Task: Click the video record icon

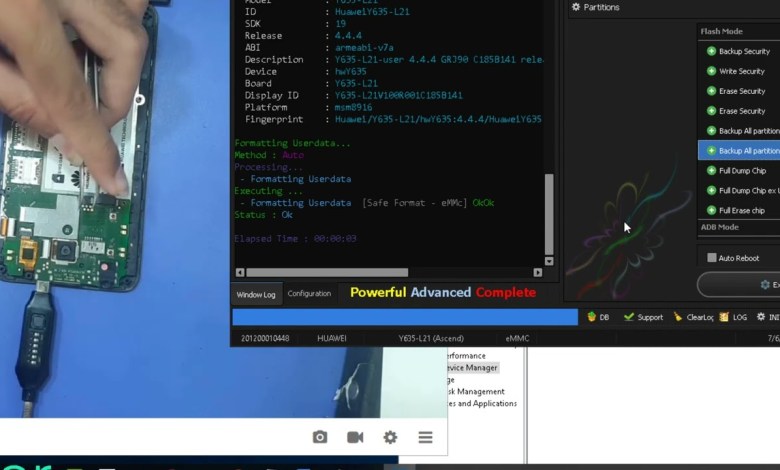Action: click(x=355, y=437)
